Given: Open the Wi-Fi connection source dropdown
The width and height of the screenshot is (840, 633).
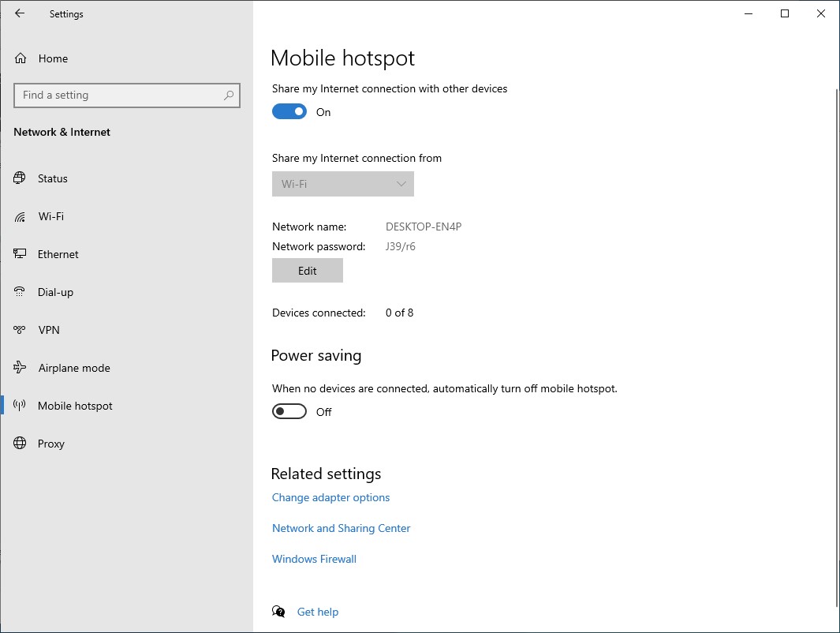Looking at the screenshot, I should tap(343, 184).
